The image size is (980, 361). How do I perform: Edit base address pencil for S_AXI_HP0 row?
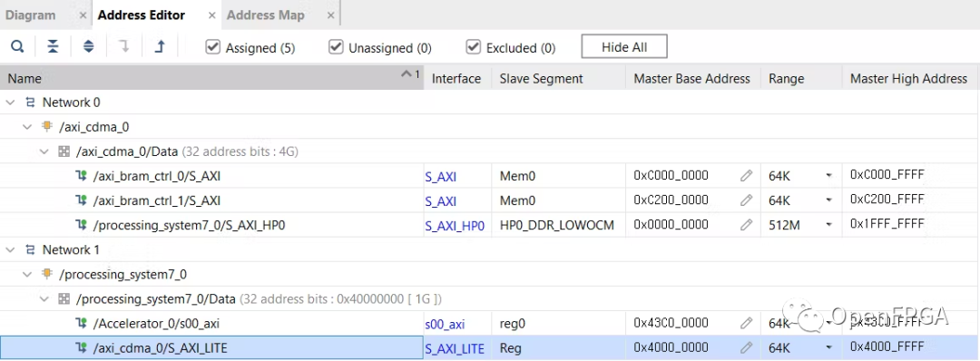click(x=746, y=225)
